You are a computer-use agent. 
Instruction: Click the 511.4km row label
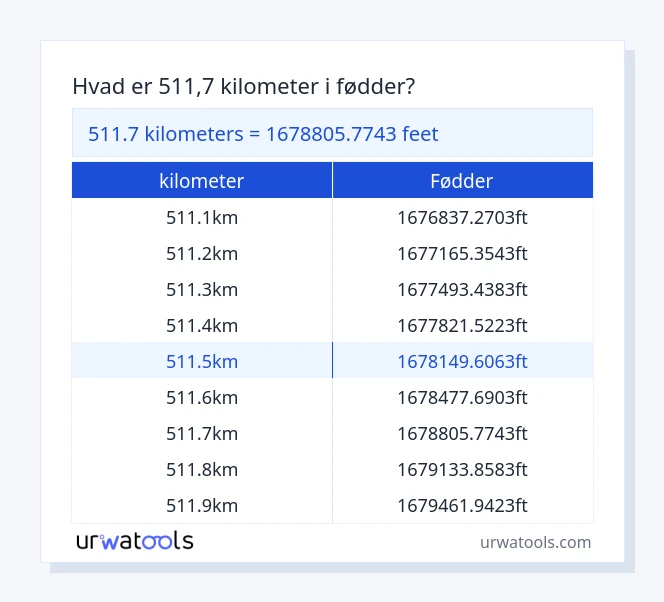point(202,325)
